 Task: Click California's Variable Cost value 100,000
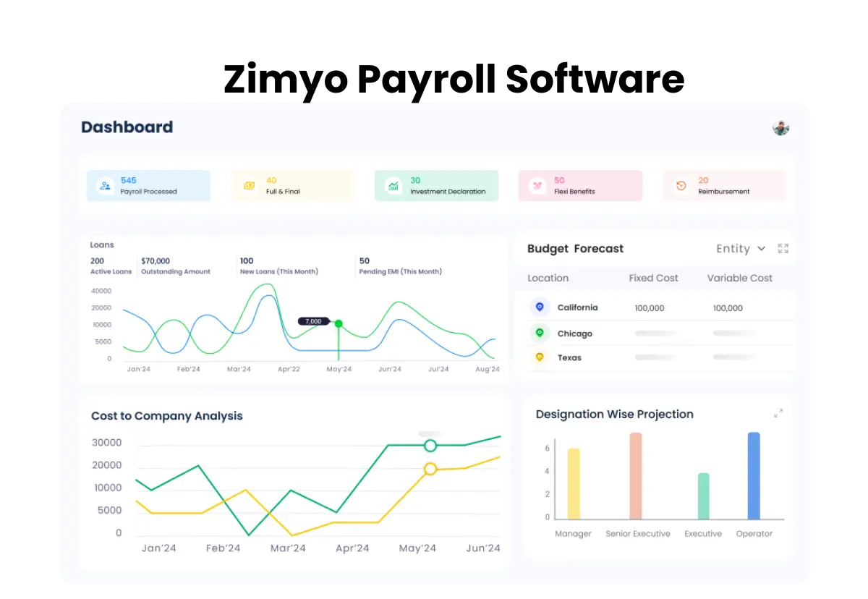coord(728,308)
